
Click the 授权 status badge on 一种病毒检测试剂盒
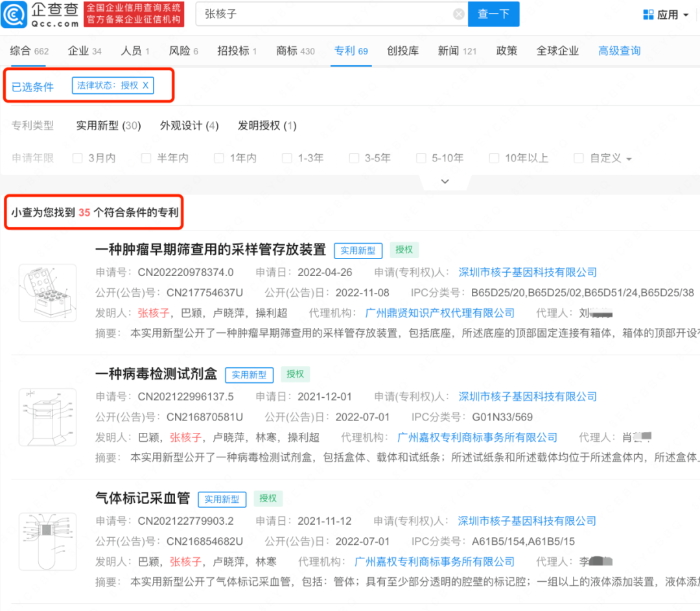[x=295, y=374]
